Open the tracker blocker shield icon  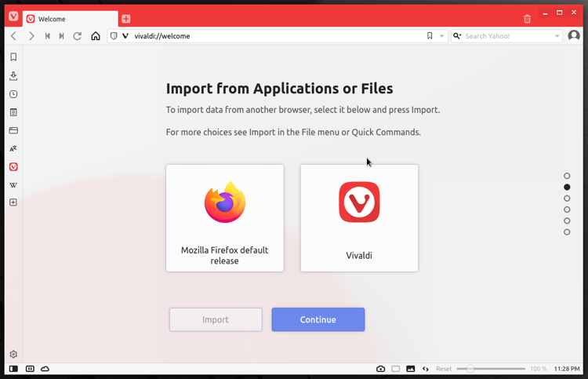114,36
